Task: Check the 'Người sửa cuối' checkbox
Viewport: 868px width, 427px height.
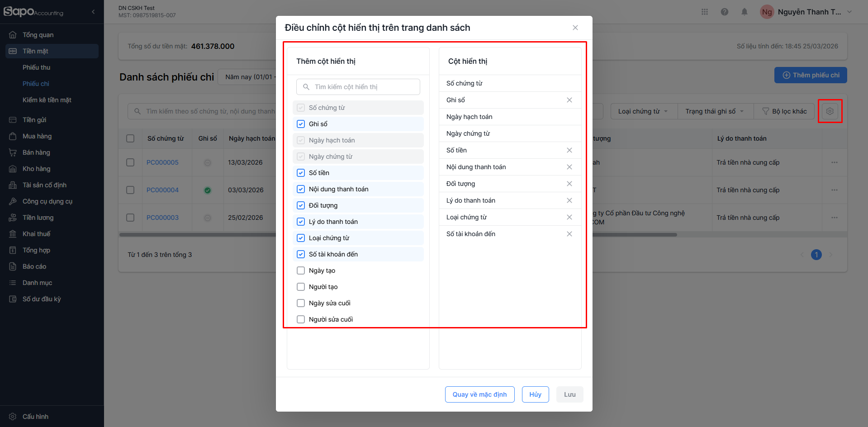Action: click(301, 319)
